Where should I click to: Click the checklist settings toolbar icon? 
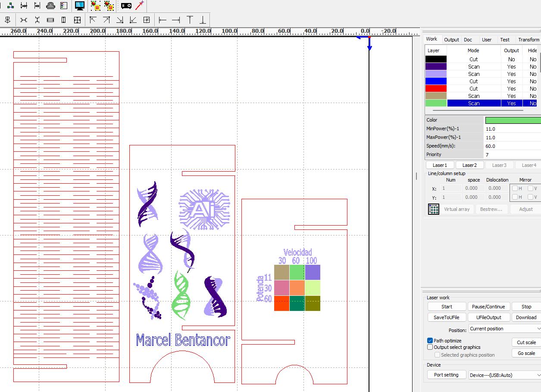click(64, 6)
